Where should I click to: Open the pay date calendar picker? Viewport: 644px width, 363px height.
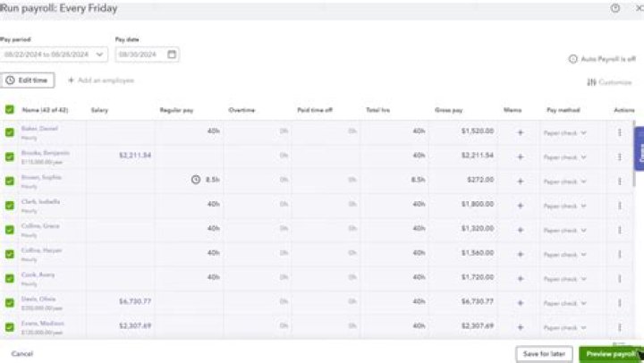pyautogui.click(x=172, y=55)
